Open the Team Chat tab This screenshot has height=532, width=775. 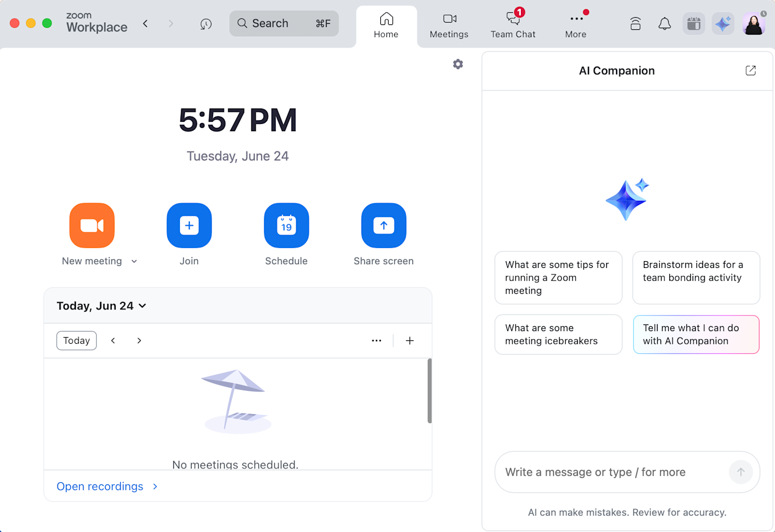[513, 26]
